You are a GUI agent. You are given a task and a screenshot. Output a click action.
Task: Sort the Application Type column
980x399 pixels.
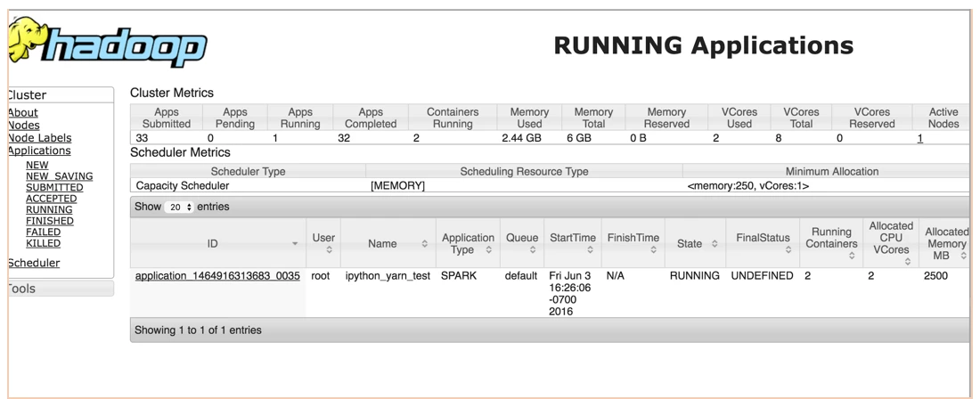click(x=489, y=249)
